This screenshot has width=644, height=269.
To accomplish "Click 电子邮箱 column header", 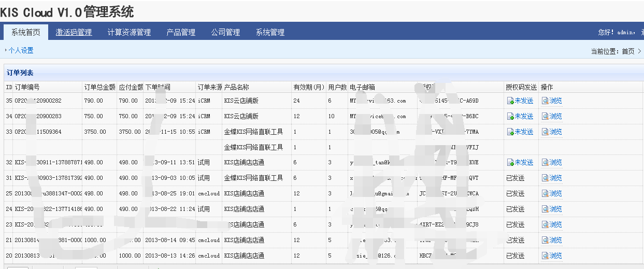I will [362, 87].
